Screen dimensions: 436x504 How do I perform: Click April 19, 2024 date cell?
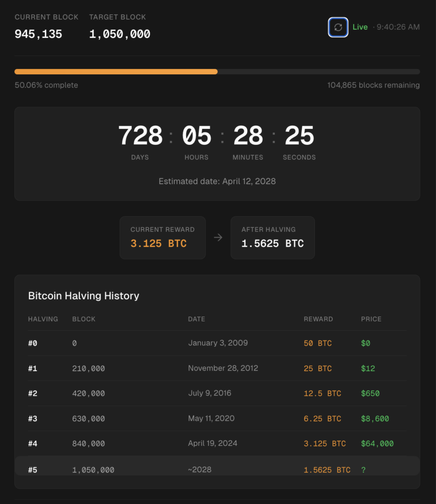pyautogui.click(x=212, y=443)
